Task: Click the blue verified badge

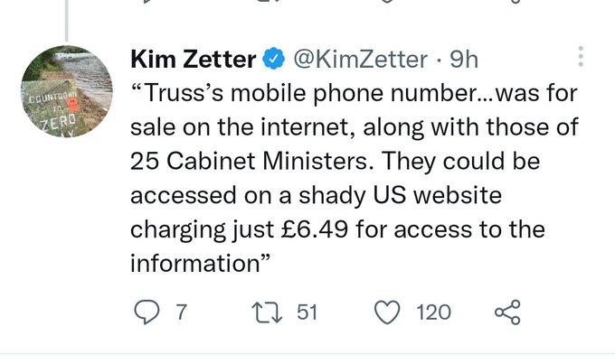Action: (271, 60)
